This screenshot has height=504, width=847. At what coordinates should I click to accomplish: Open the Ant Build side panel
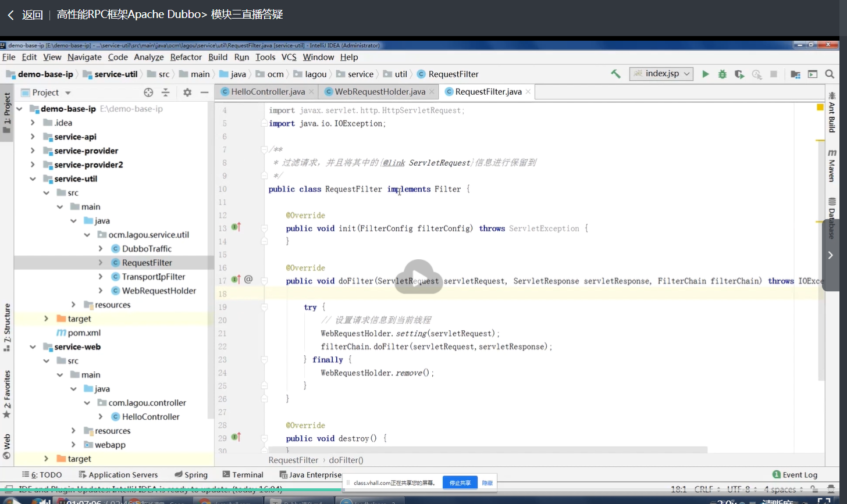coord(832,112)
